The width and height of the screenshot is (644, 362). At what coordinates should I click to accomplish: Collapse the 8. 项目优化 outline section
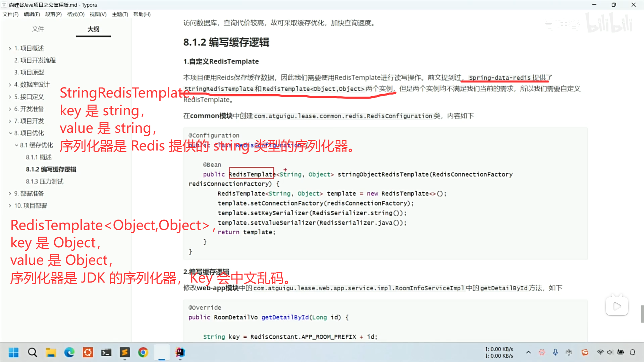10,133
